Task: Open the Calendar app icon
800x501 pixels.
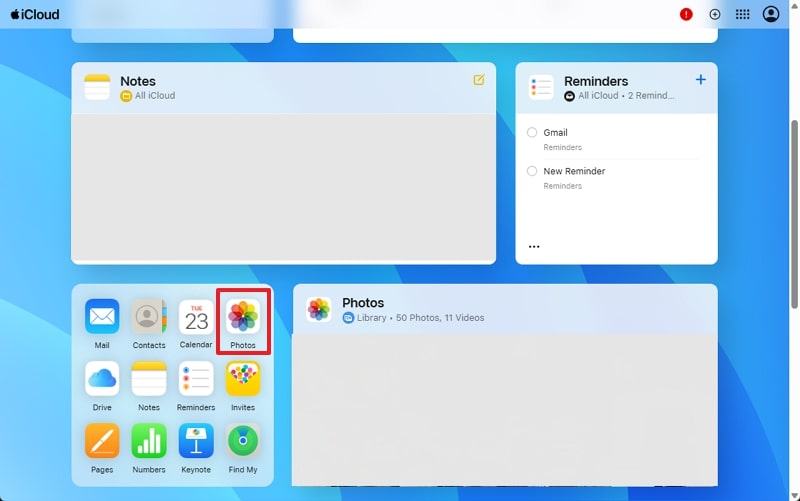Action: point(196,316)
